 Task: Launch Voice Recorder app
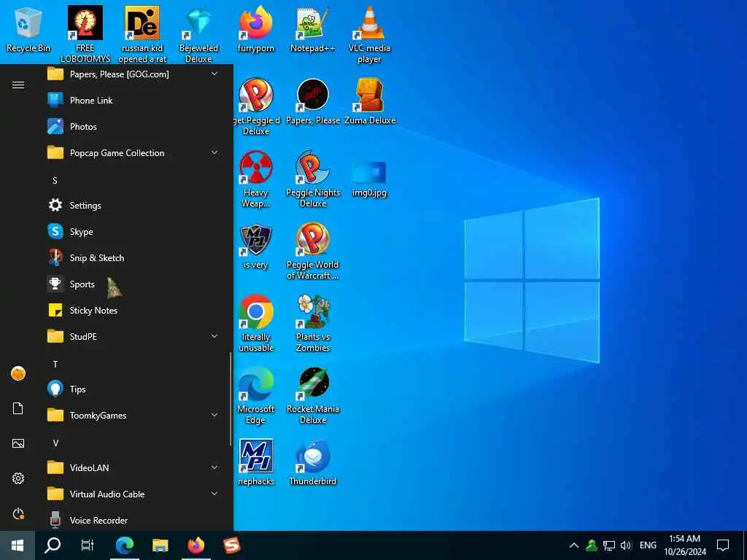pos(133,520)
